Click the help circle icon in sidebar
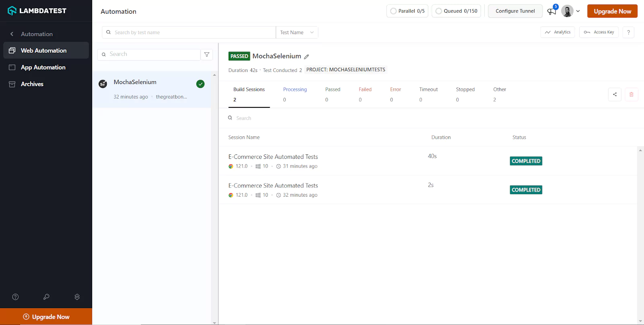This screenshot has height=325, width=644. 15,297
